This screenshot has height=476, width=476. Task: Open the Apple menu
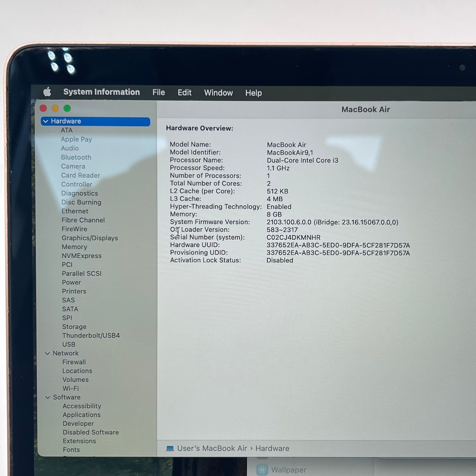47,92
